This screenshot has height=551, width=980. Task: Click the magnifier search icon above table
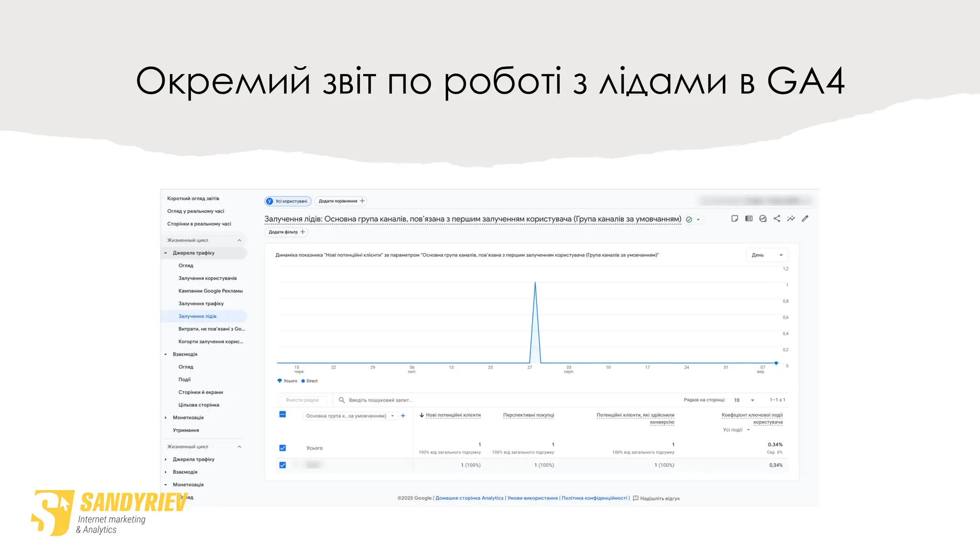tap(342, 400)
